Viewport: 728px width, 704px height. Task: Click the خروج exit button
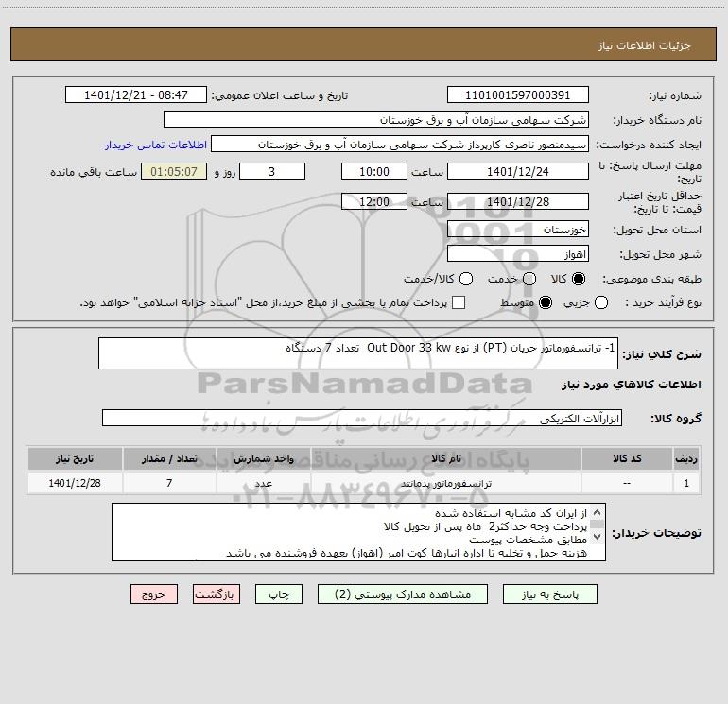point(154,594)
